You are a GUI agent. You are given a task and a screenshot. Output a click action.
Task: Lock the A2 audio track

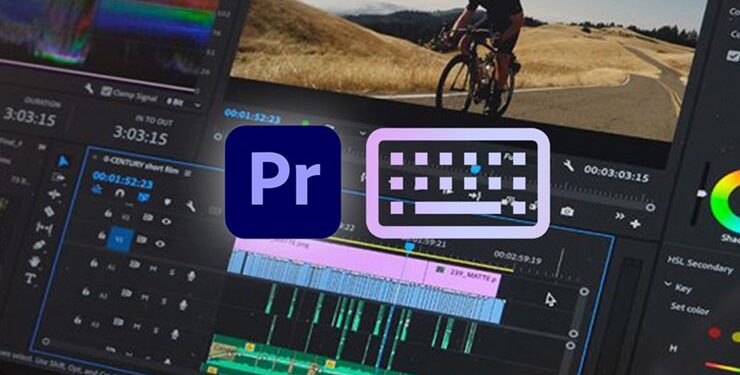[85, 292]
